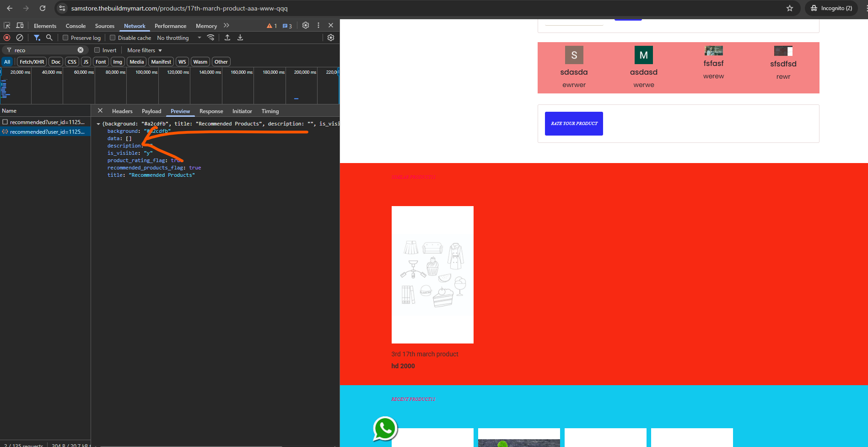Image resolution: width=868 pixels, height=447 pixels.
Task: Open the Headers tab of request
Action: pos(122,111)
